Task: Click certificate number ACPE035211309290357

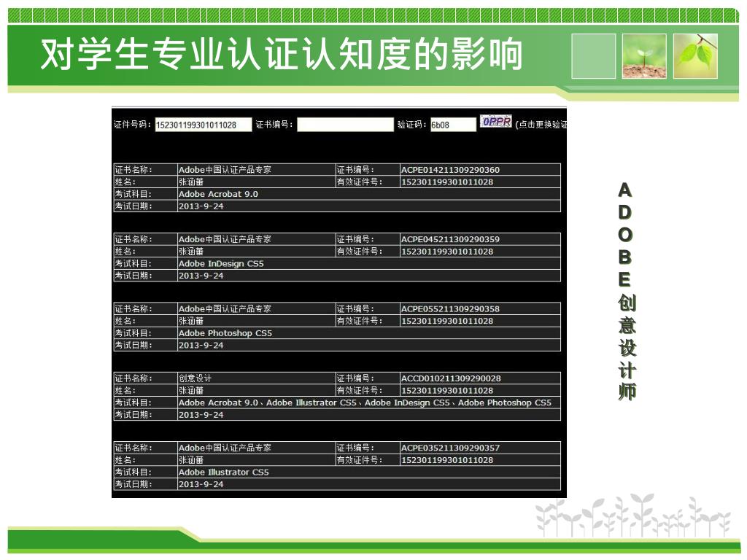Action: click(x=450, y=448)
